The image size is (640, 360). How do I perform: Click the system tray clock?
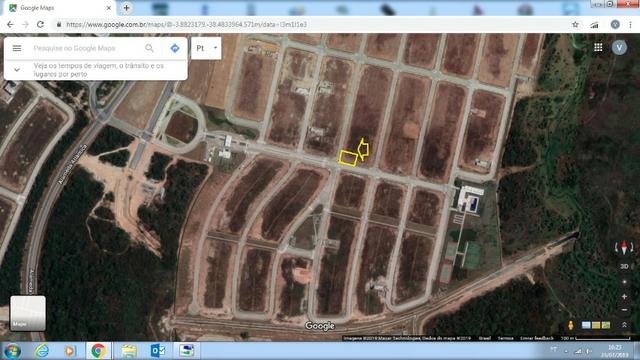tap(615, 351)
